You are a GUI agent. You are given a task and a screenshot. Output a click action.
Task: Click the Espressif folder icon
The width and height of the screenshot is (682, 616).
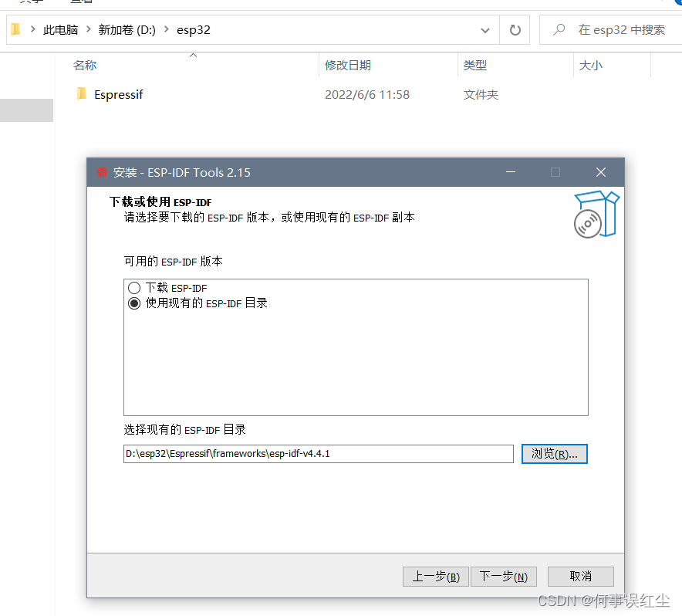(81, 93)
